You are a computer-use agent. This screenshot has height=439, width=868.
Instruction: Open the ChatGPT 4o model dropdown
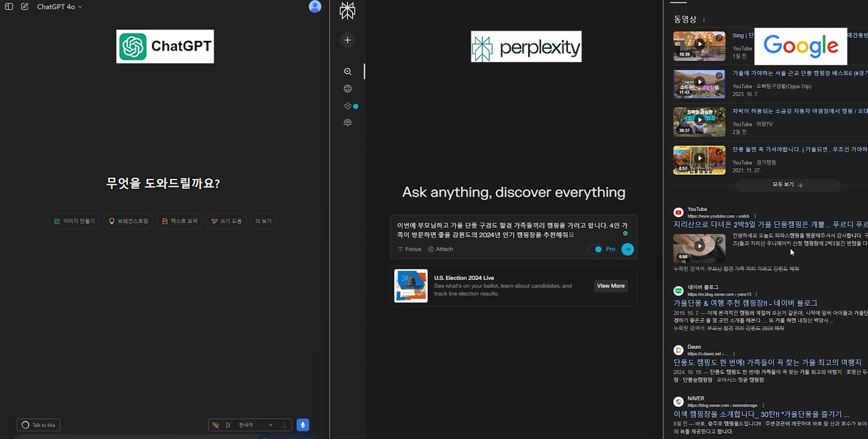pos(59,7)
